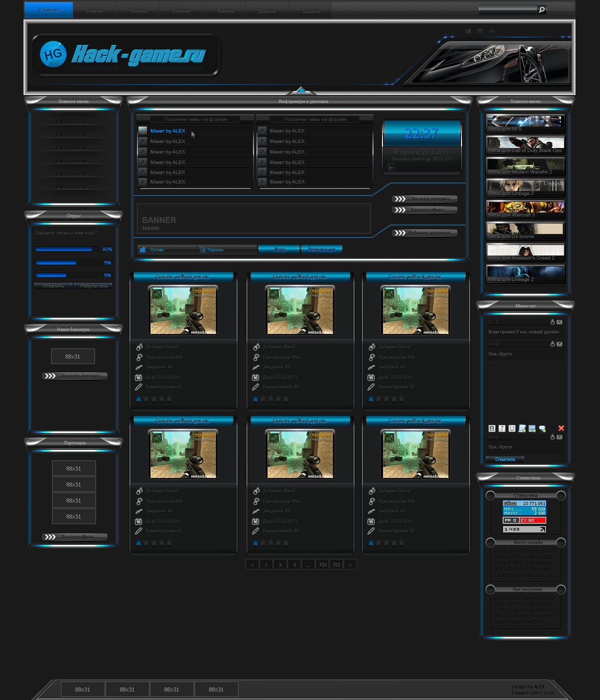Viewport: 600px width, 700px height.
Task: Go to the previous page with the < pager
Action: click(x=252, y=564)
